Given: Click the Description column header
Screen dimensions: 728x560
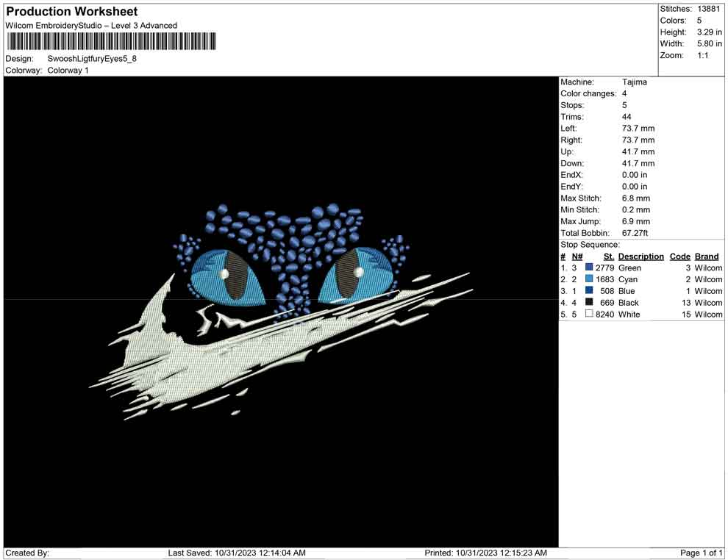Looking at the screenshot, I should pos(640,256).
